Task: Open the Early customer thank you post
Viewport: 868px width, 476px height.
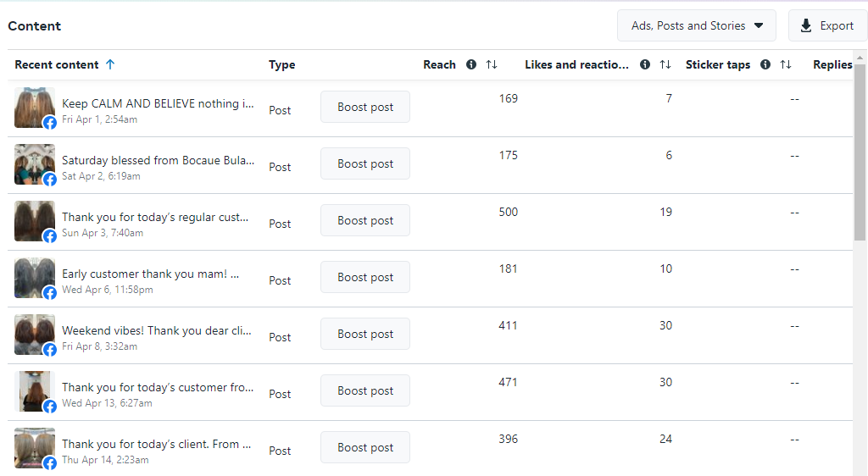Action: click(150, 274)
